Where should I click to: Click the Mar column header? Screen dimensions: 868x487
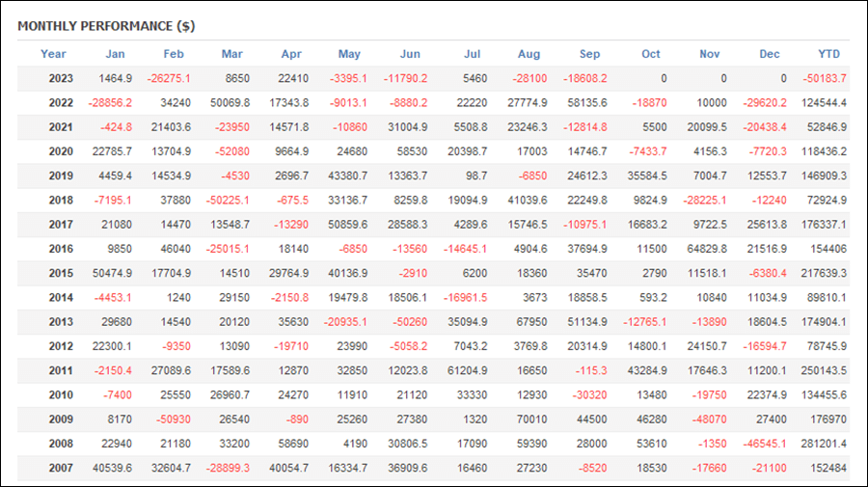pos(231,54)
